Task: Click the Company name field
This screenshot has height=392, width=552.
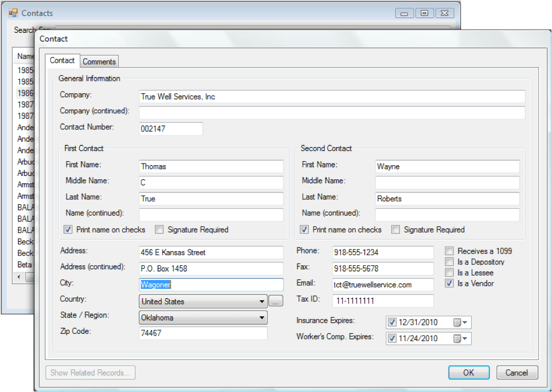Action: click(x=331, y=97)
